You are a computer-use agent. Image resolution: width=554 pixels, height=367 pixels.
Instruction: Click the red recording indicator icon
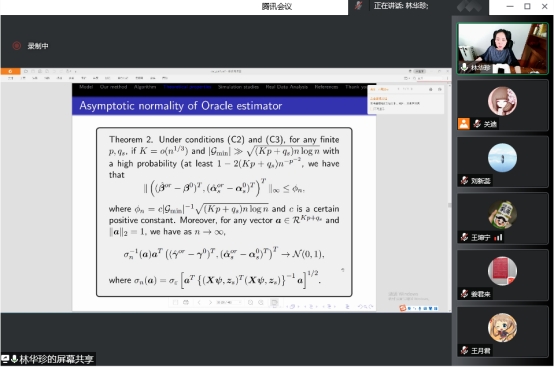tap(16, 46)
